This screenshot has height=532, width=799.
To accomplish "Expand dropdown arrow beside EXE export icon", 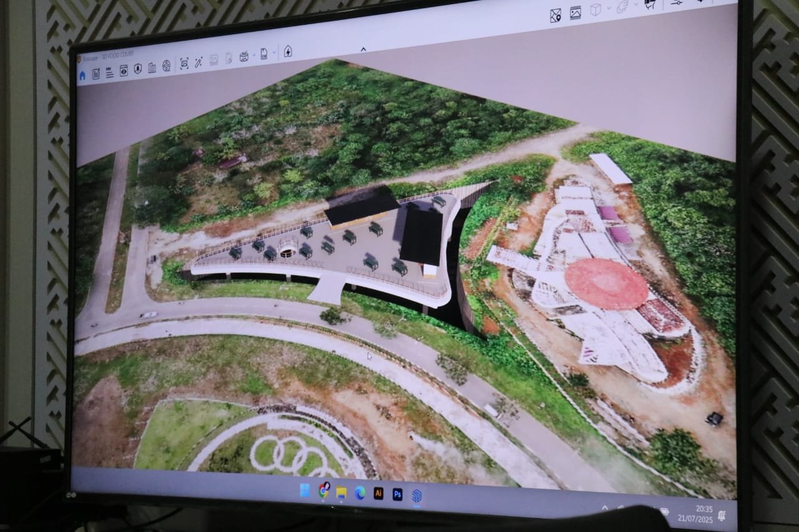I will (x=274, y=53).
